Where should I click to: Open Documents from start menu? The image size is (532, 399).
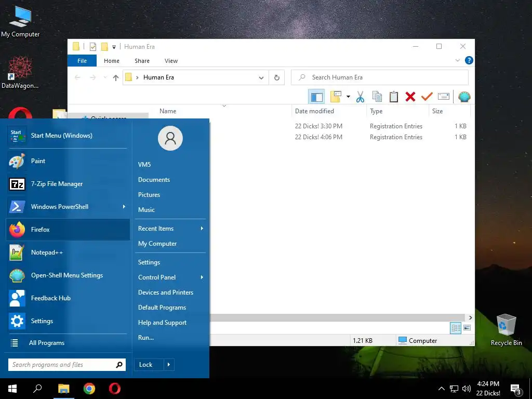pos(170,180)
